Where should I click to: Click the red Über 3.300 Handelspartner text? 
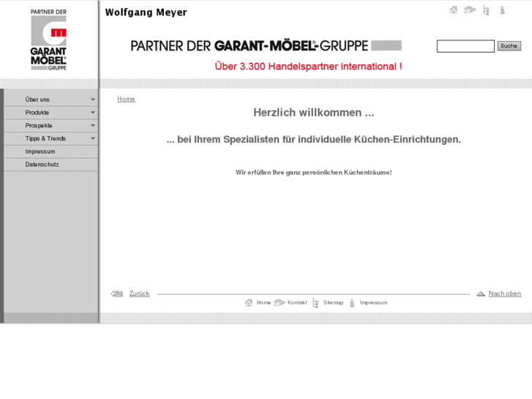308,66
